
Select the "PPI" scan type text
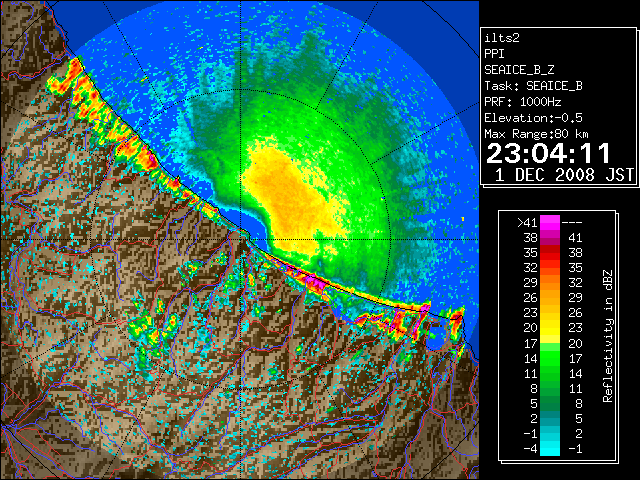tap(494, 54)
